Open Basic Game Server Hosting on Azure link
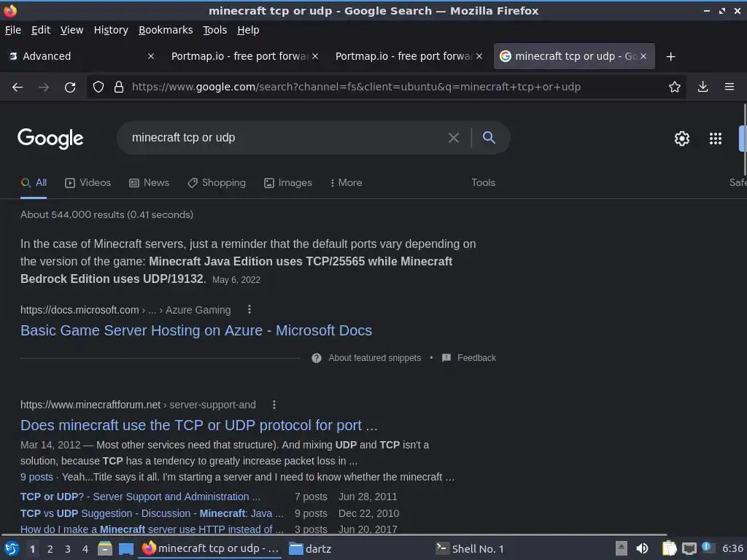The image size is (747, 560). click(x=196, y=330)
